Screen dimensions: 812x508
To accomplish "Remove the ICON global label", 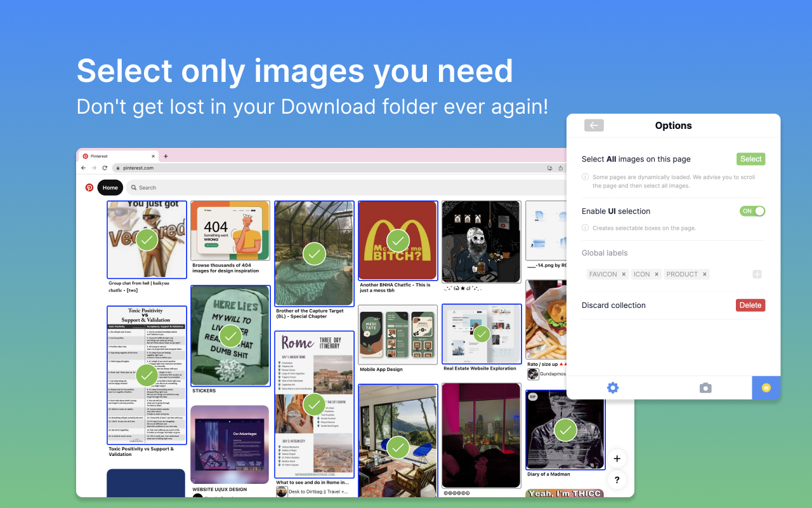I will click(657, 274).
